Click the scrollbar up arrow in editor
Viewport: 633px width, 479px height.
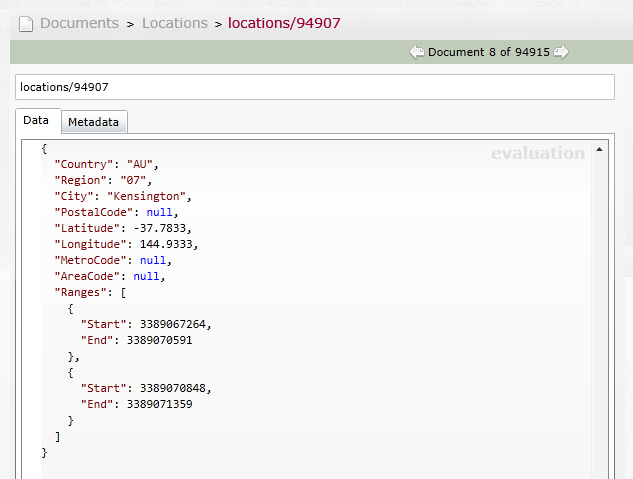tap(599, 149)
